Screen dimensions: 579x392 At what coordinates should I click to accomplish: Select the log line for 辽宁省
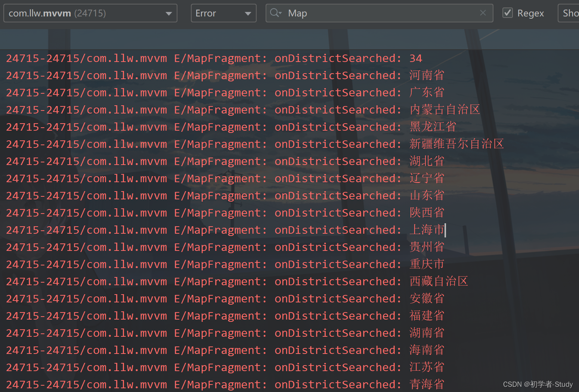225,178
